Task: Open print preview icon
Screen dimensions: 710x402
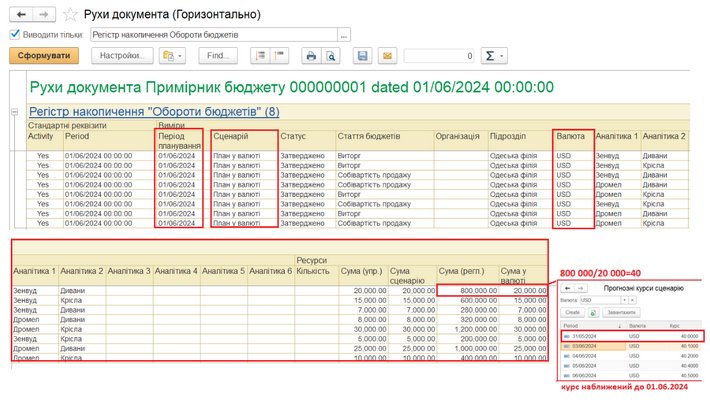Action: pos(330,56)
